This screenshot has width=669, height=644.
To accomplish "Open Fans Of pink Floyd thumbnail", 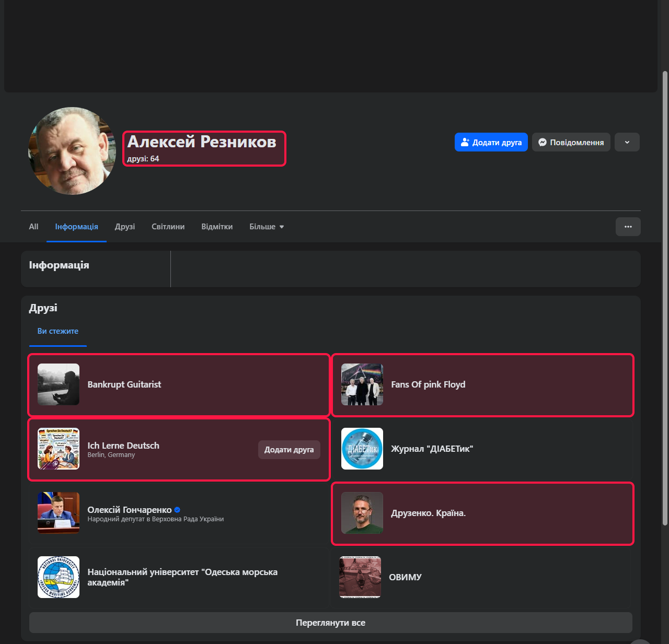I will point(362,384).
